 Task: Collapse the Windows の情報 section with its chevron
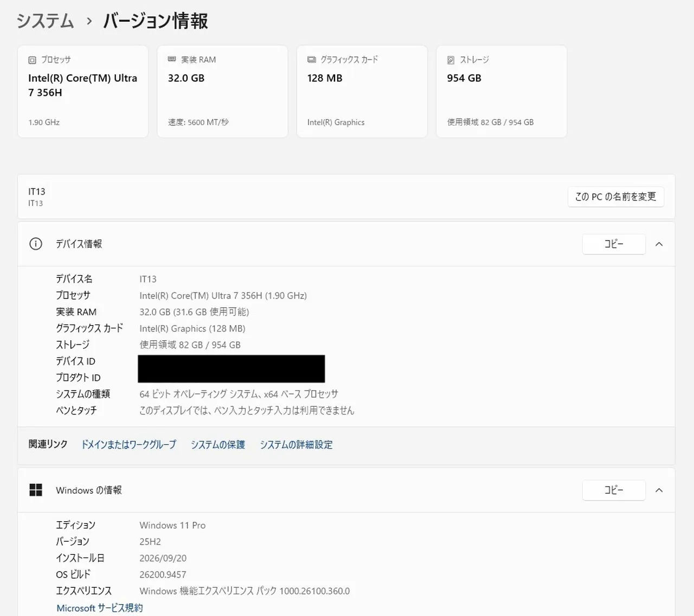[x=659, y=490]
